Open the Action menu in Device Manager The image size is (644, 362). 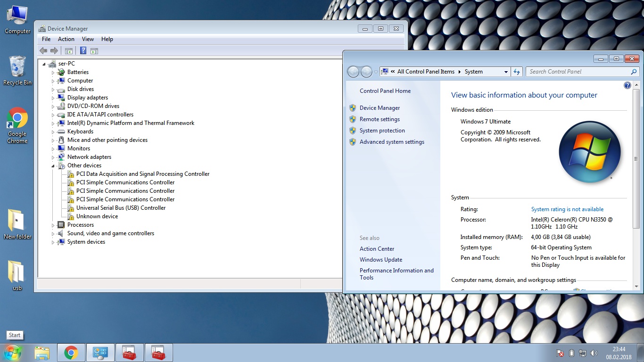pos(66,39)
